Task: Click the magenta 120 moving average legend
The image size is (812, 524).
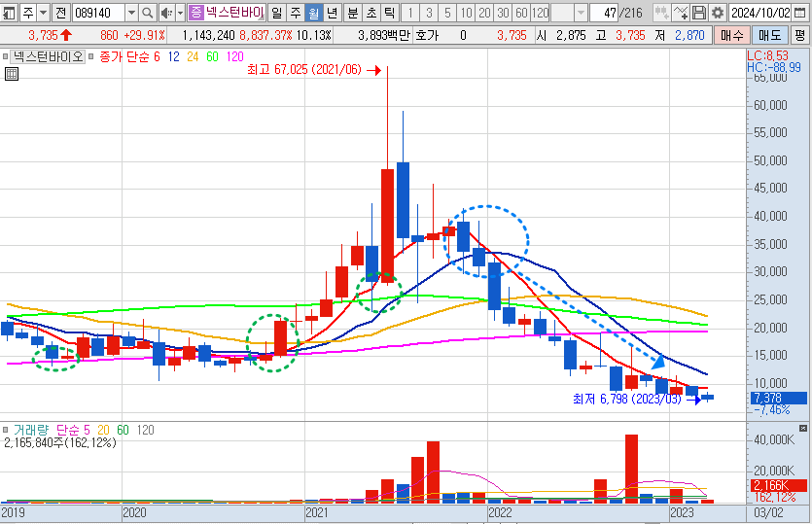Action: tap(234, 57)
